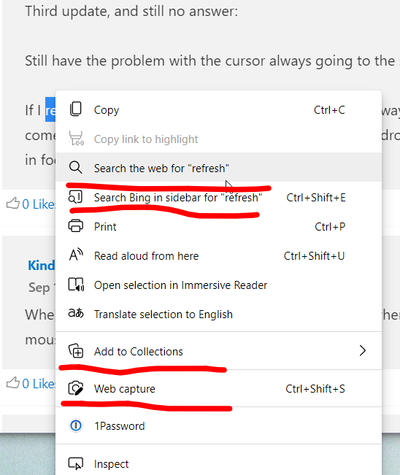The image size is (400, 475).
Task: Open the Kind author profile link
Action: (x=41, y=265)
